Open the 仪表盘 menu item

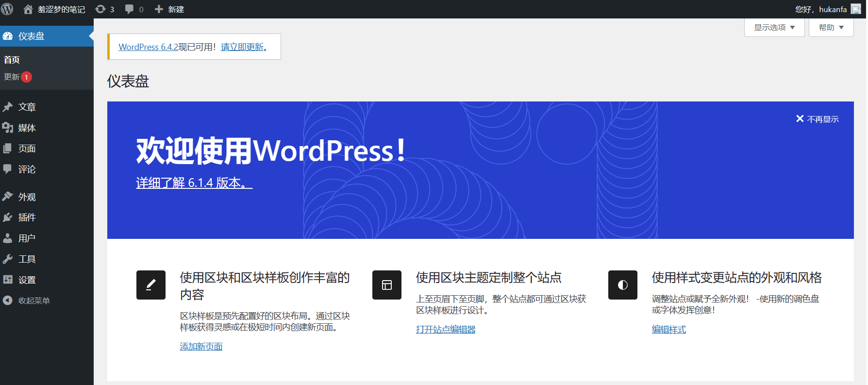47,36
